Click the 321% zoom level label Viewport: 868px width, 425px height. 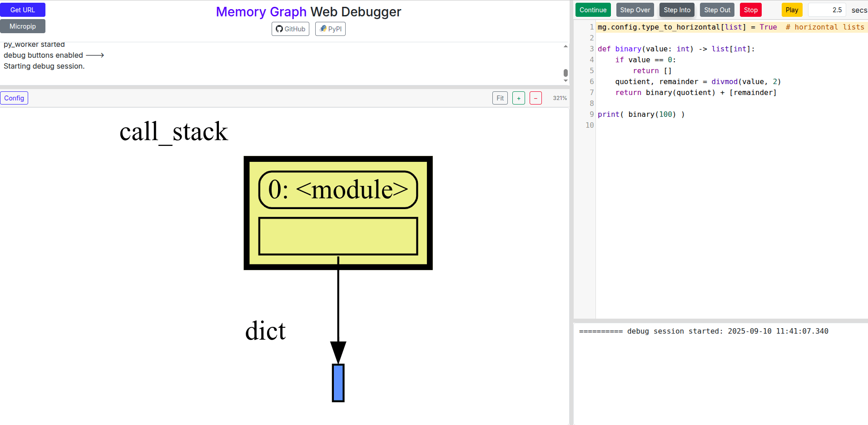point(560,98)
